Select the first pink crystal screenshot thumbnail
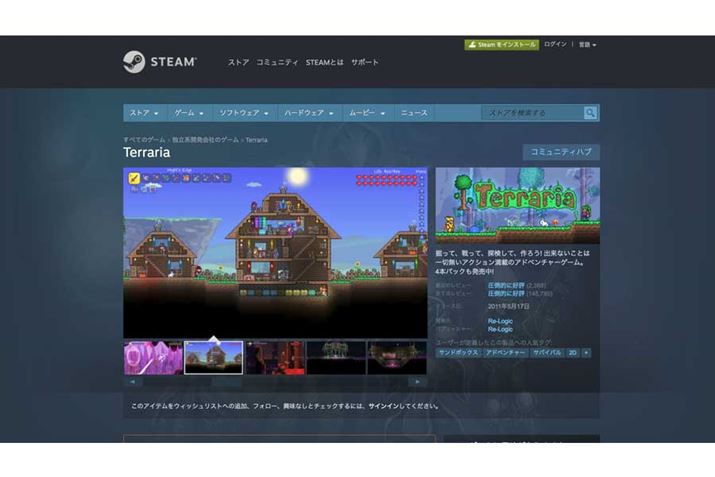 point(153,357)
